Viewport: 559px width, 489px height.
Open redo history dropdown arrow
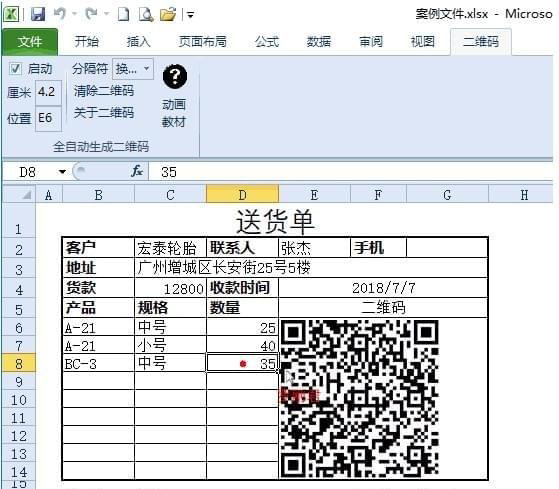[106, 14]
